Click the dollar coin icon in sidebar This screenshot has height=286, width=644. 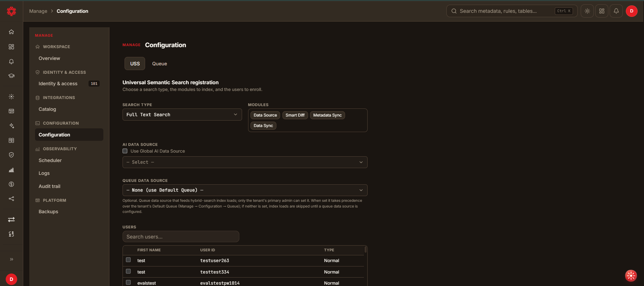(x=11, y=184)
